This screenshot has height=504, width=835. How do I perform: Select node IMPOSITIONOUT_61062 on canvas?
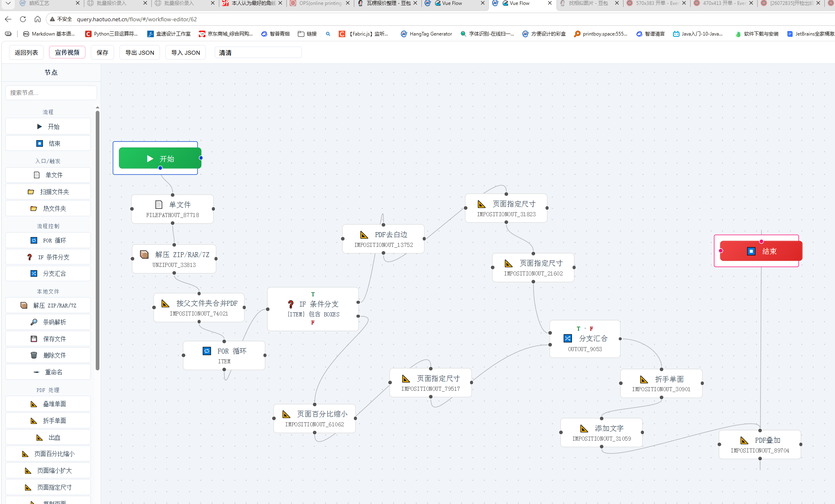click(315, 419)
